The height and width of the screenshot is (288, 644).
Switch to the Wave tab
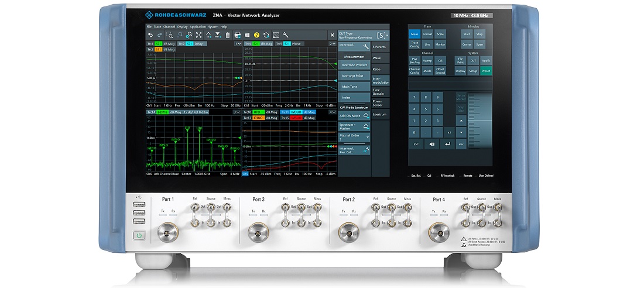click(381, 59)
